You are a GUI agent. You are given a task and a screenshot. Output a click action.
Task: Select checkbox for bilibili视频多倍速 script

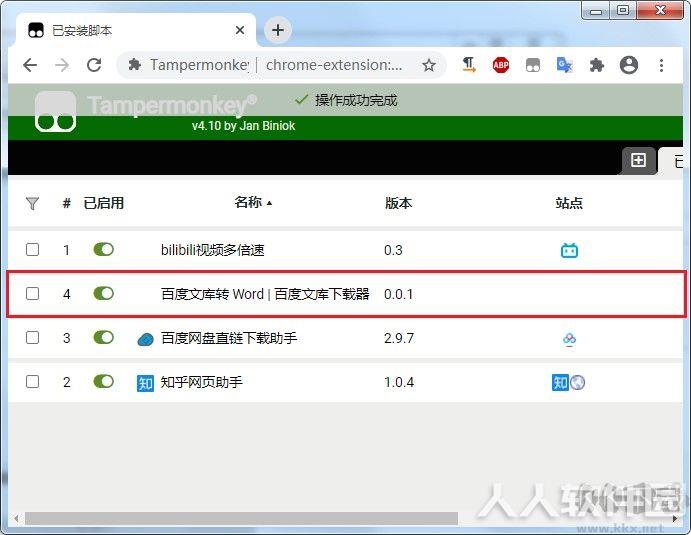point(32,249)
